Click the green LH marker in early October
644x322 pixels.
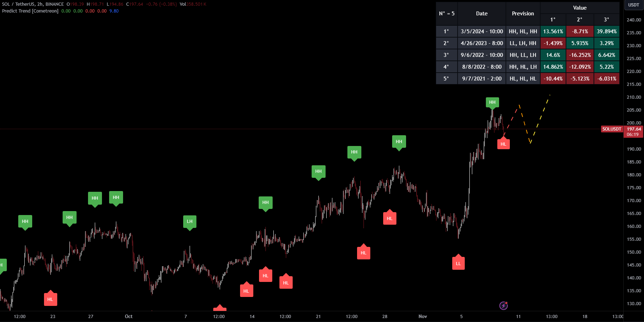click(x=190, y=221)
